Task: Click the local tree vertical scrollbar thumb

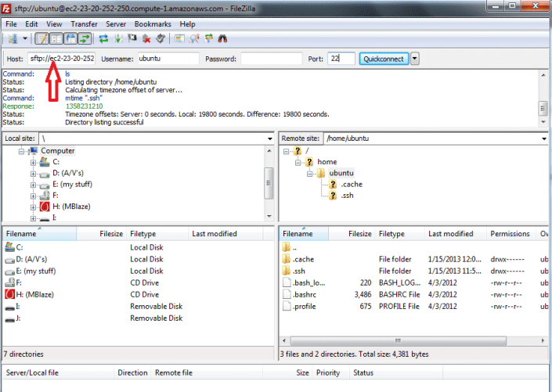Action: pos(269,183)
